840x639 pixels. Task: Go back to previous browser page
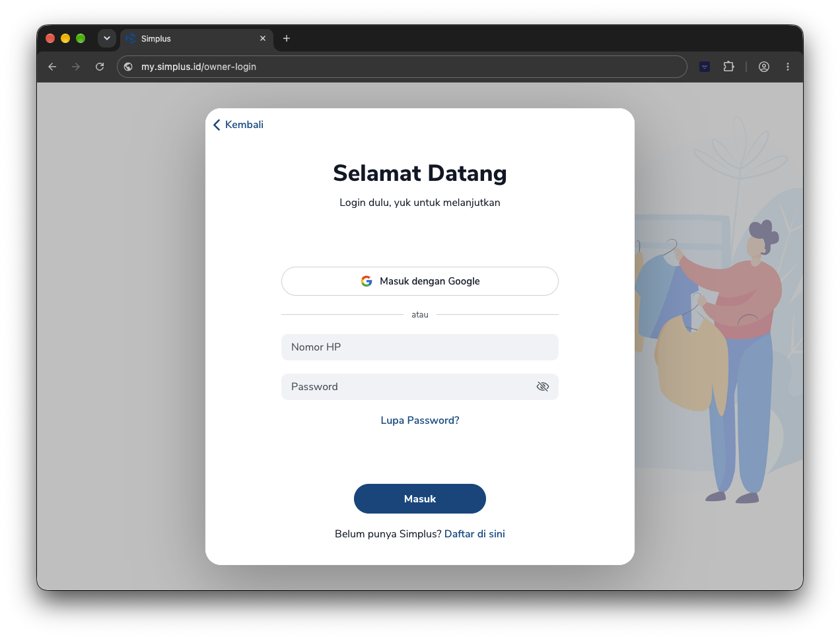tap(52, 67)
